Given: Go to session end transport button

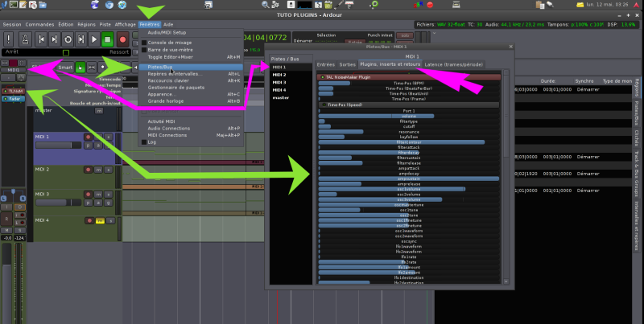Looking at the screenshot, I should click(54, 39).
